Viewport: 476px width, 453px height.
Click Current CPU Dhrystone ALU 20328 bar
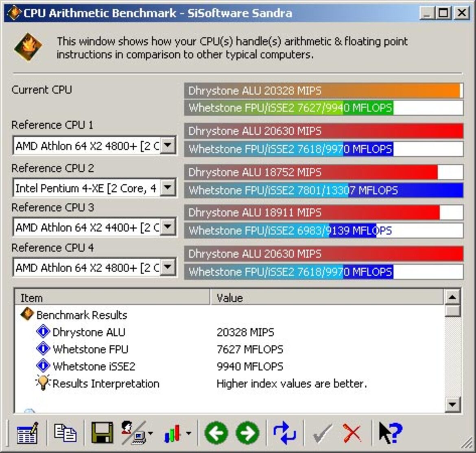(323, 90)
